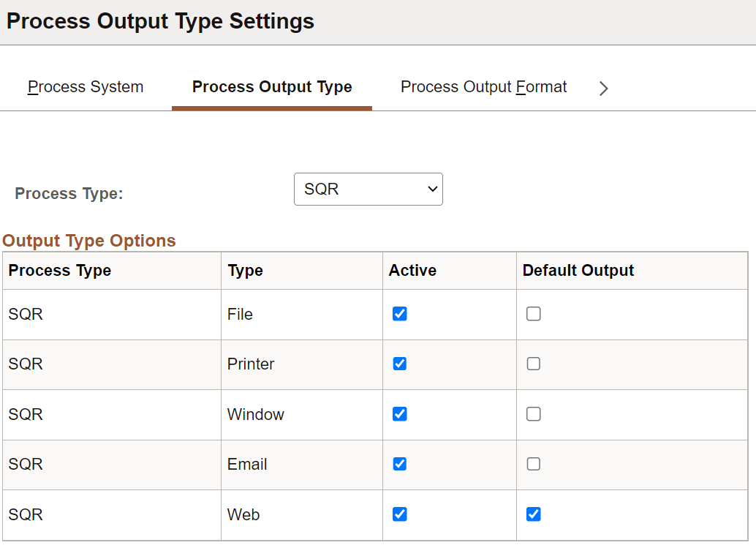Enable Default Output for Window
The height and width of the screenshot is (548, 756).
(533, 413)
